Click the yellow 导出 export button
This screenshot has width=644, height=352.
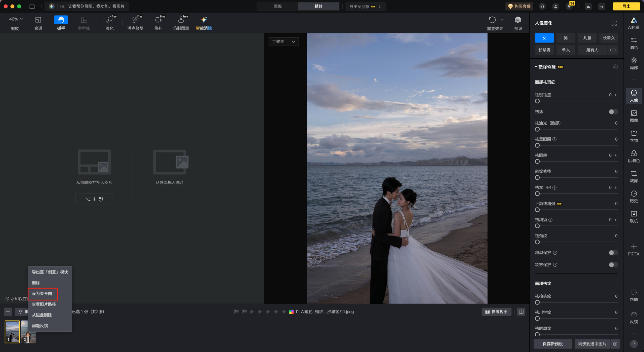click(626, 6)
